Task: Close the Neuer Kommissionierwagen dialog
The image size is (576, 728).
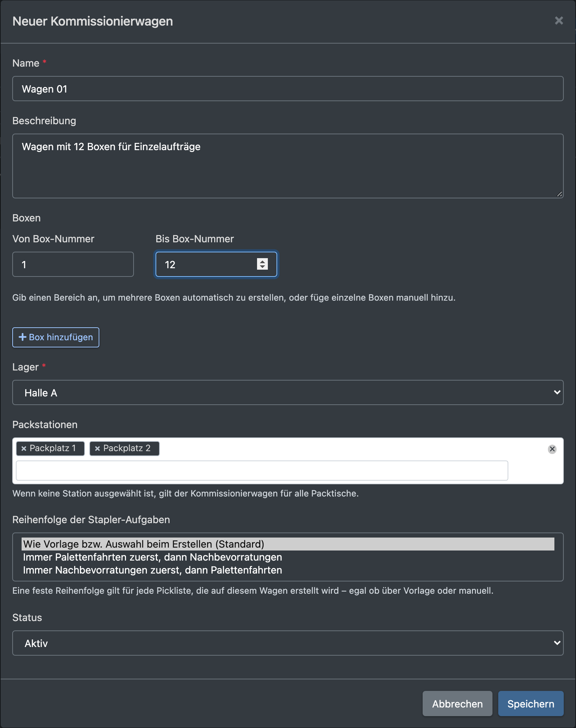Action: 559,21
